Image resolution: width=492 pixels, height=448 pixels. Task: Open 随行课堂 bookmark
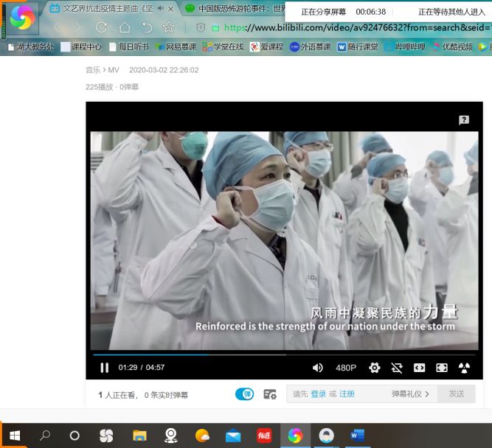[358, 46]
